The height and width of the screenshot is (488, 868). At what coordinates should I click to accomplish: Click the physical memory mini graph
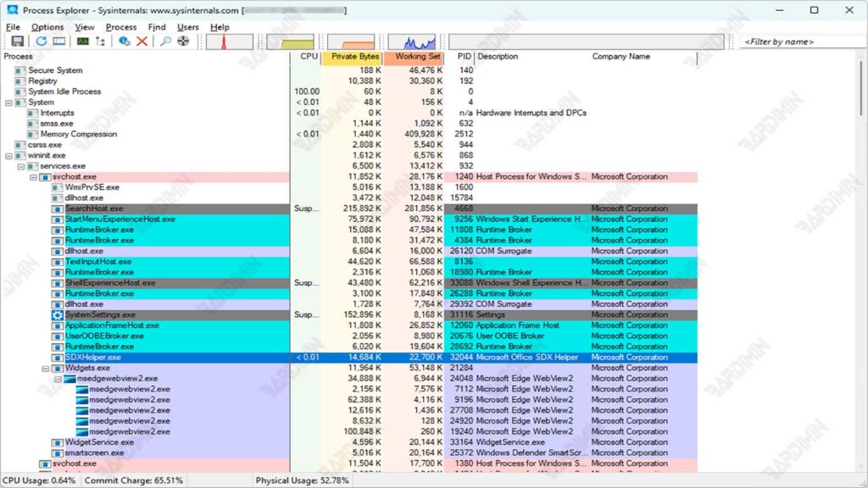tap(351, 42)
